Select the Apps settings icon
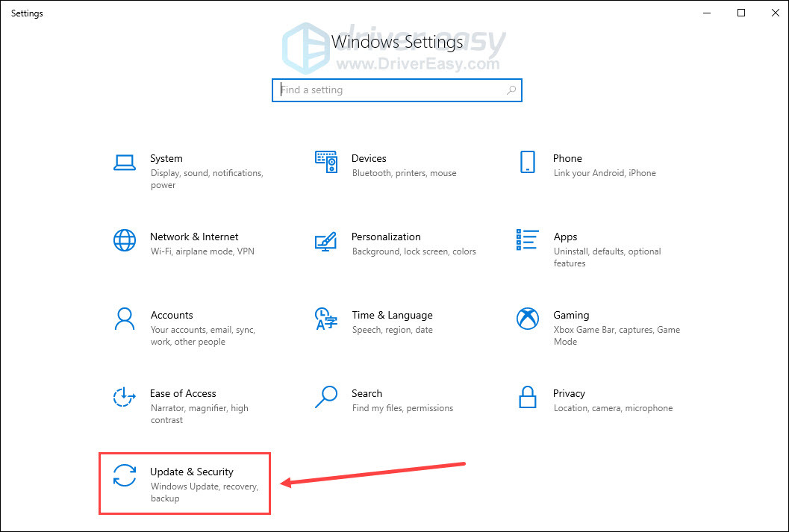The width and height of the screenshot is (789, 532). (528, 240)
